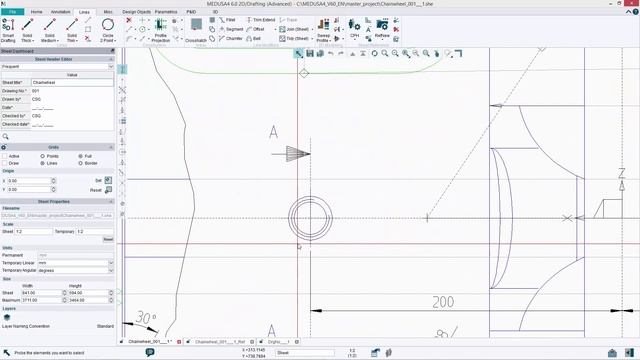Apply the Crosshatch tool
Viewport: 640px width, 360px height.
196,30
